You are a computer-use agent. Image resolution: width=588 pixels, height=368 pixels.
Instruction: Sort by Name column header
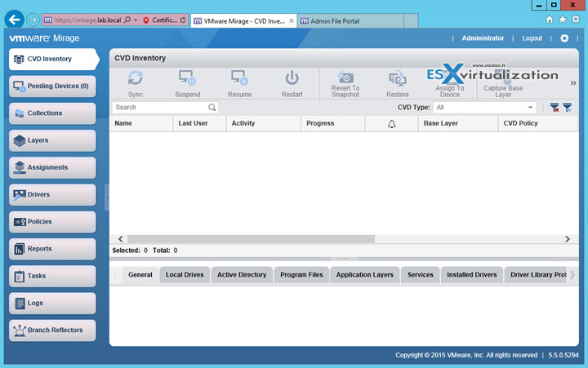(x=141, y=123)
